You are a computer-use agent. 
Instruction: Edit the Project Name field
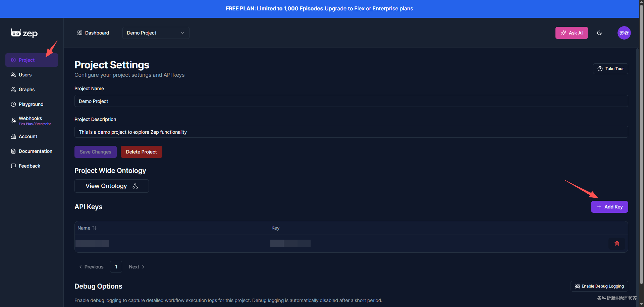351,101
